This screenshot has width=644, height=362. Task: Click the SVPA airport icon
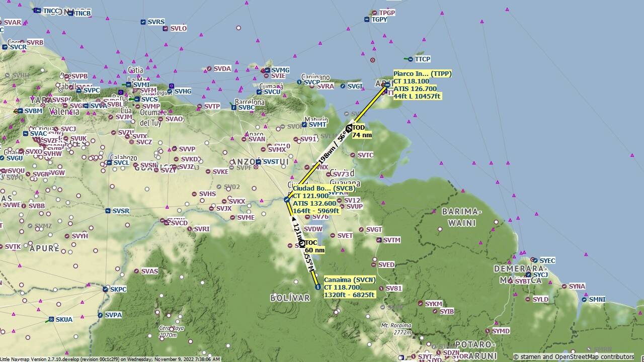(101, 315)
